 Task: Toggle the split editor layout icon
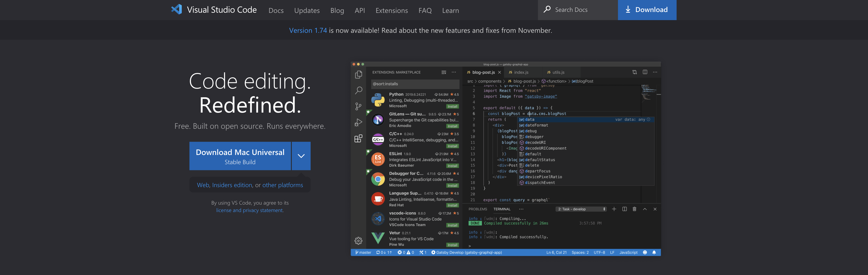point(645,72)
